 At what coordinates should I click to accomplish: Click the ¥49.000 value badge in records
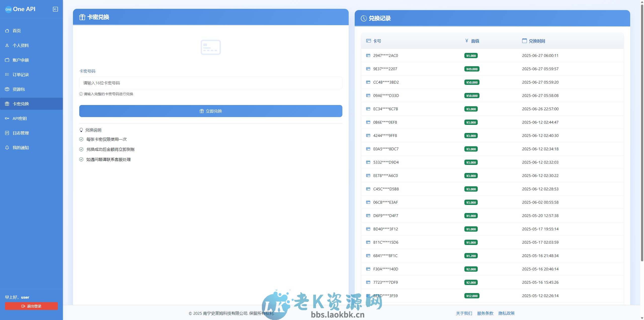coord(472,69)
